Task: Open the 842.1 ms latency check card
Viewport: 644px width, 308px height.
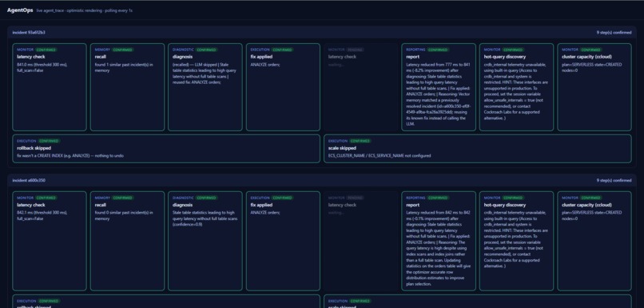Action: (x=50, y=241)
